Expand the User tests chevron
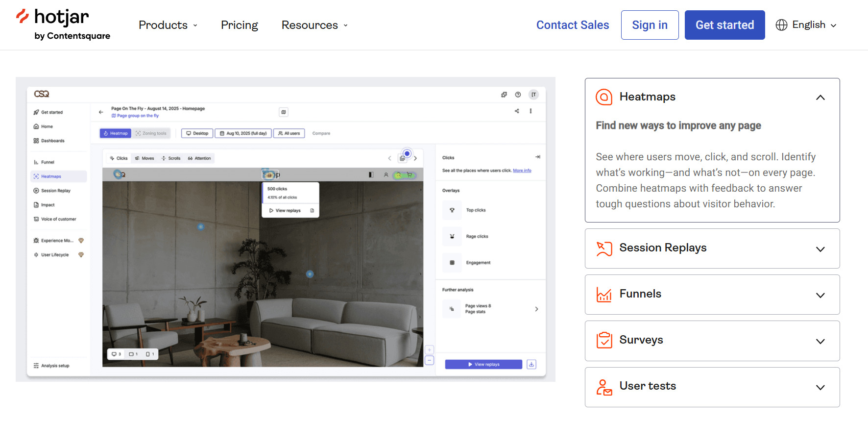Viewport: 868px width, 422px height. coord(820,387)
